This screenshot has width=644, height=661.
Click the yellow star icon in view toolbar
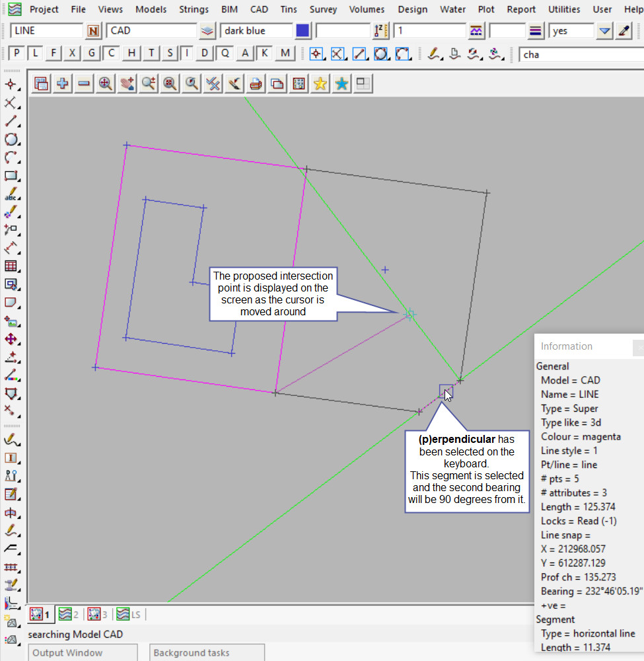pos(320,83)
